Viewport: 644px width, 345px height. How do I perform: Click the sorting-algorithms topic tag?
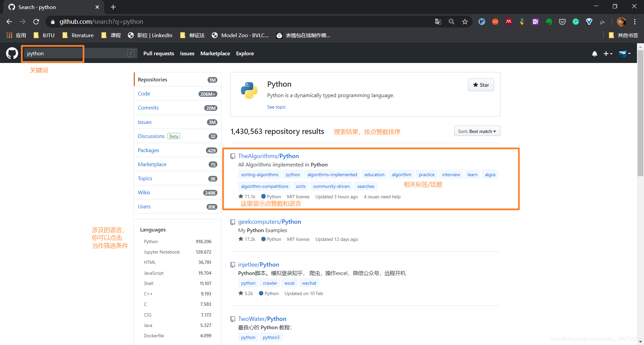[260, 175]
